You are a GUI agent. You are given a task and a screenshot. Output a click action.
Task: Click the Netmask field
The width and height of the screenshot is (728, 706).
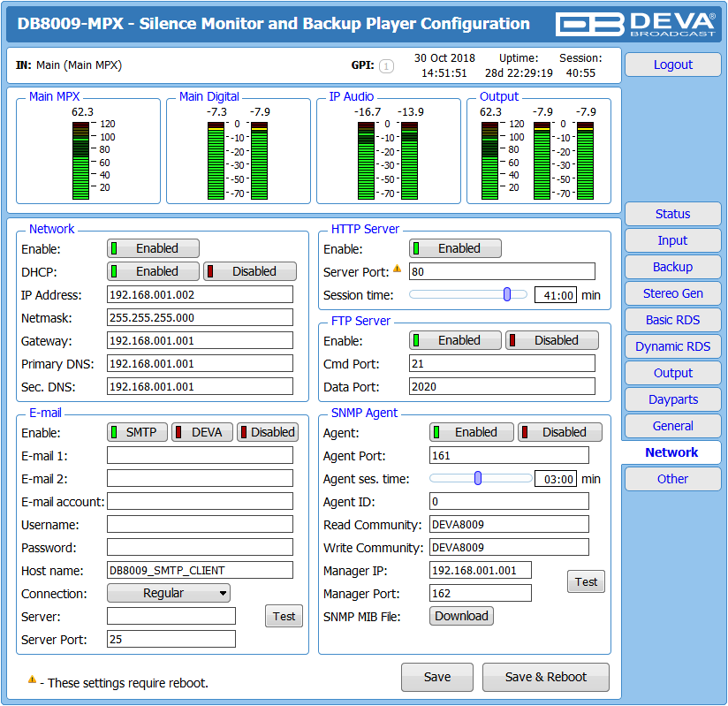point(200,318)
